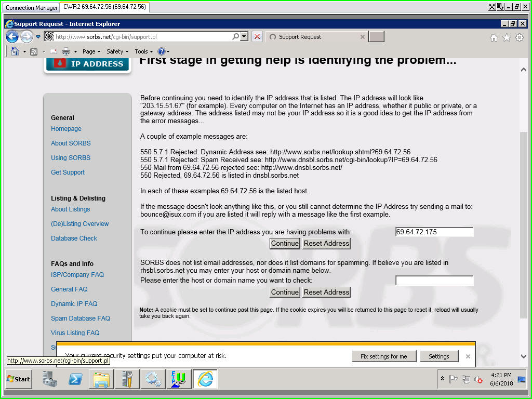
Task: Open the Database Check link
Action: 74,238
